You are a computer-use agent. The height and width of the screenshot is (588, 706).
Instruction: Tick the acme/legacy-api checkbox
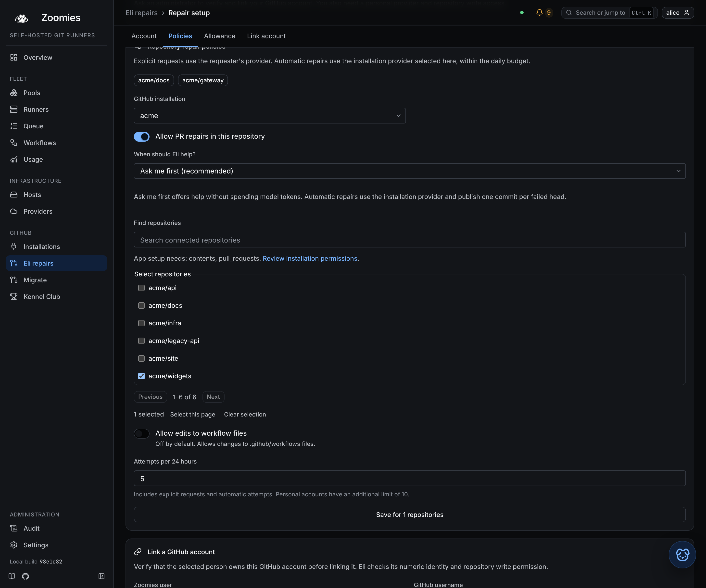[141, 341]
